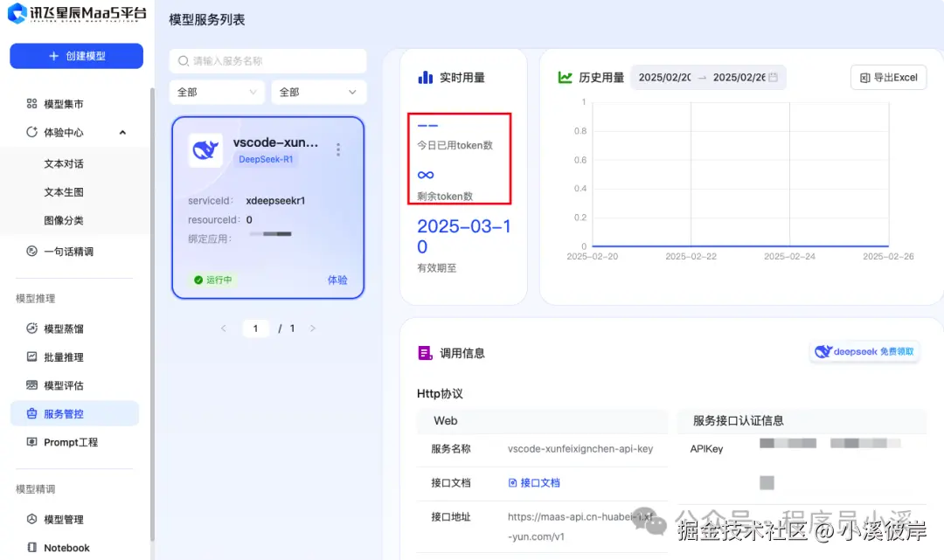Click the 剩余token数 infinity value
The image size is (944, 560).
pyautogui.click(x=426, y=175)
